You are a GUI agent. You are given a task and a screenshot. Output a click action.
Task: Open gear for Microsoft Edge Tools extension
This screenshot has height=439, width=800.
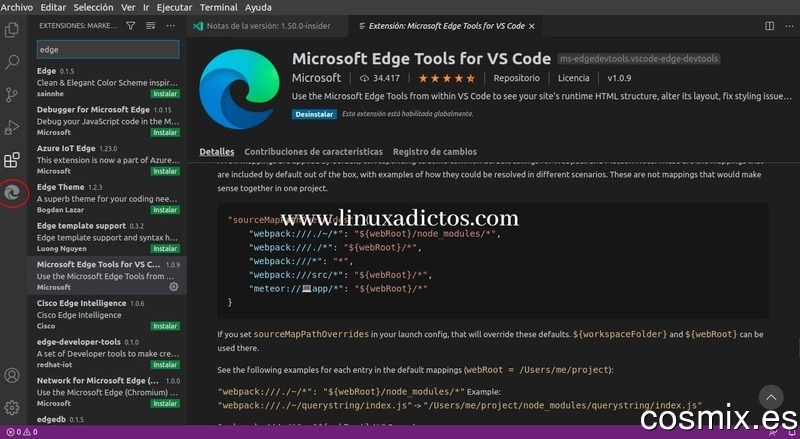click(173, 287)
